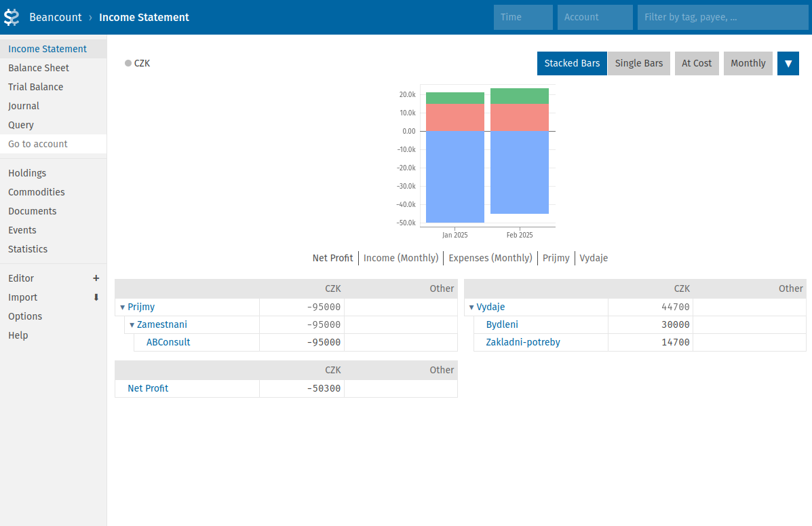Open Balance Sheet from the sidebar

39,68
